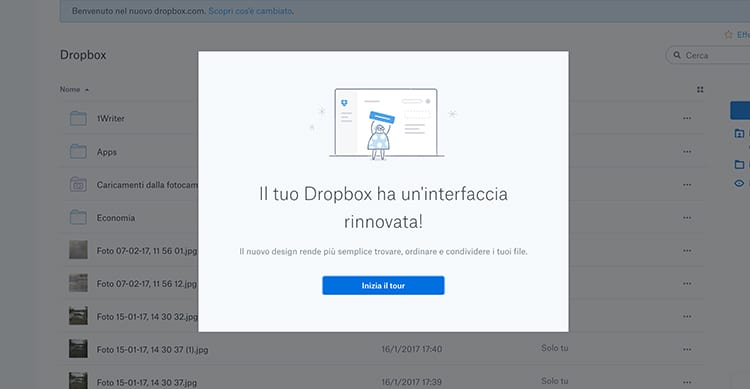Click file name Foto 15-01-17, 14 30 37.jpg
The image size is (750, 389).
click(147, 383)
